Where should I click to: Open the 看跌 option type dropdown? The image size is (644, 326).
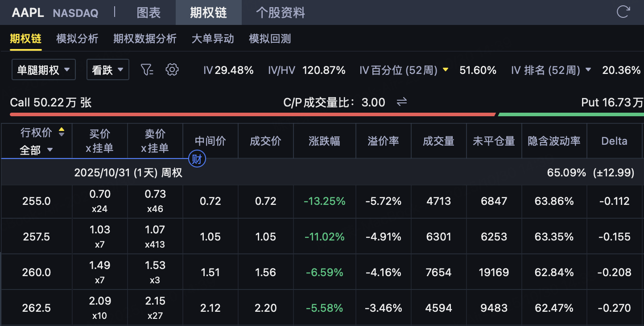[107, 70]
